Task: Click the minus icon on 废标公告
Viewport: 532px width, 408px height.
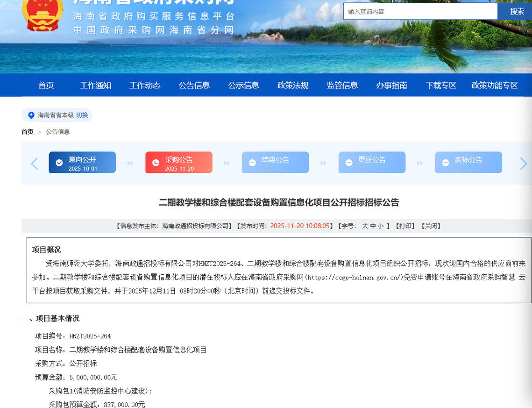Action: [x=446, y=163]
